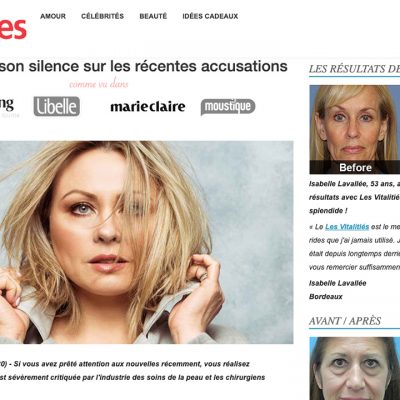Click the Libelle magazine logo

pos(57,106)
